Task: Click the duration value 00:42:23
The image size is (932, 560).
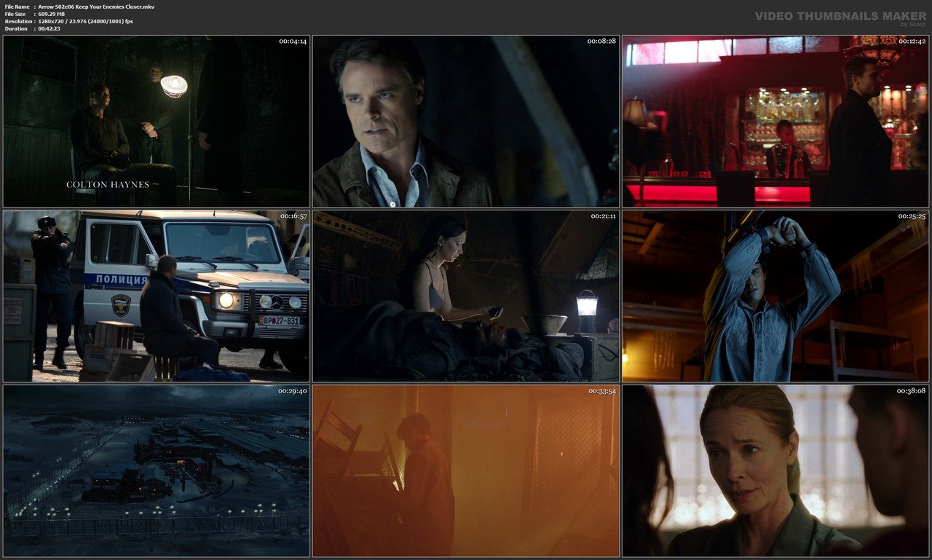Action: pyautogui.click(x=50, y=28)
